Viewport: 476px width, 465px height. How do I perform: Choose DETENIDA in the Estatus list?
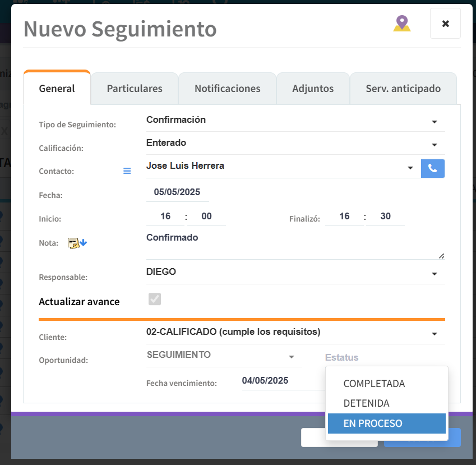[366, 404]
